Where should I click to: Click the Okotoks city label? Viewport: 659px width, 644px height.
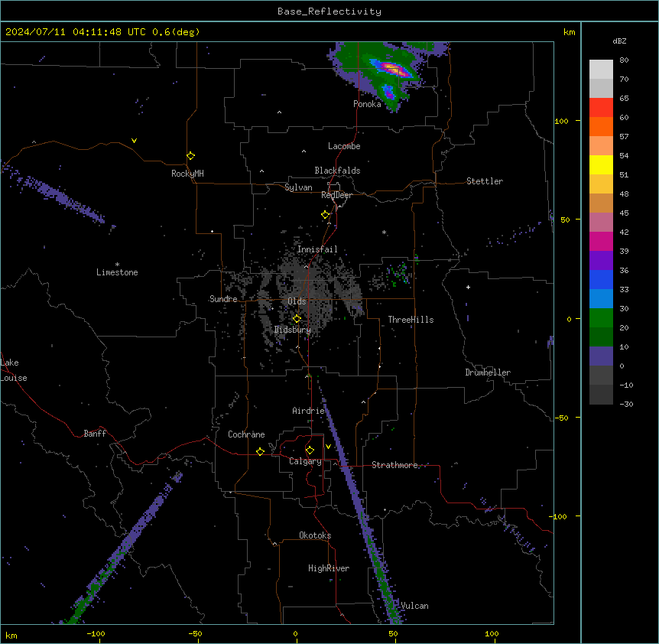click(x=315, y=535)
